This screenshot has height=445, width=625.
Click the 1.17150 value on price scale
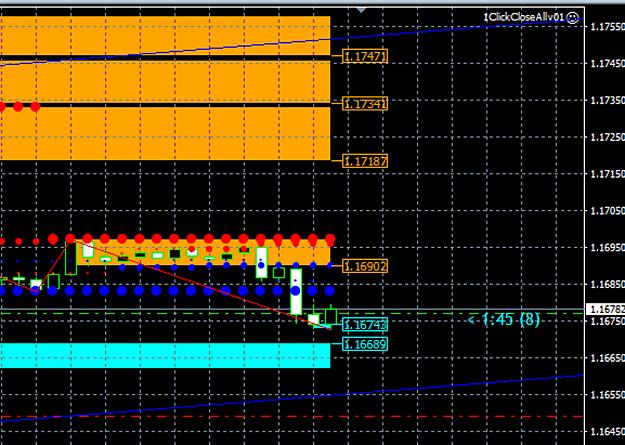point(607,174)
